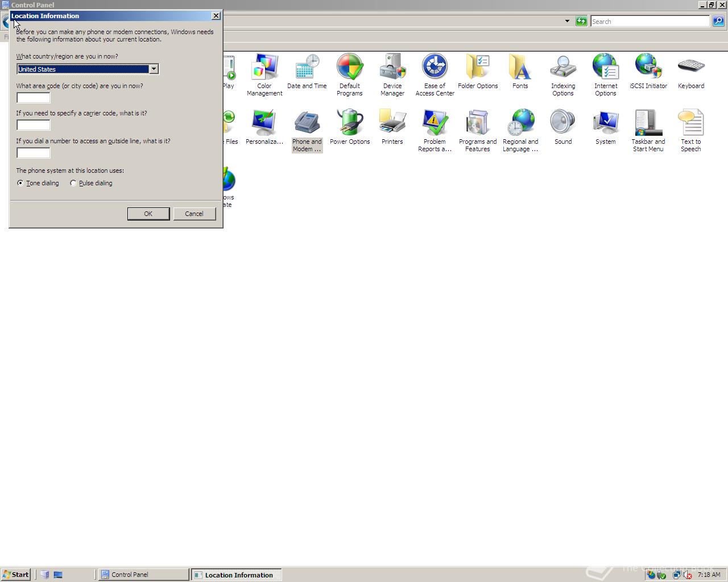This screenshot has width=728, height=582.
Task: Open Default Programs
Action: click(350, 75)
